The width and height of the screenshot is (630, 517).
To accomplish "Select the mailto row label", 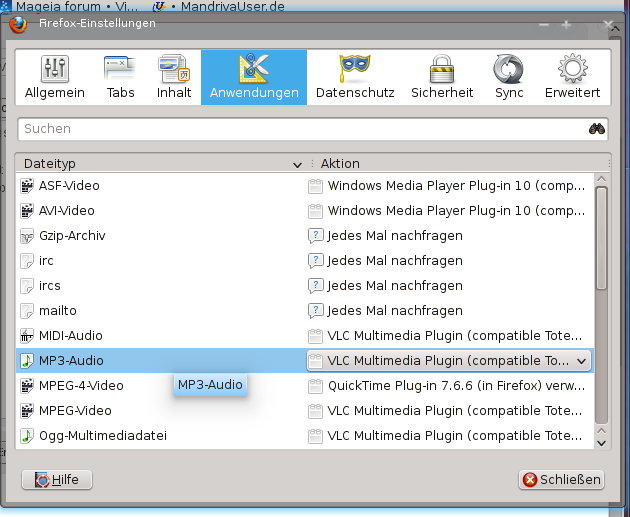I will pyautogui.click(x=58, y=311).
